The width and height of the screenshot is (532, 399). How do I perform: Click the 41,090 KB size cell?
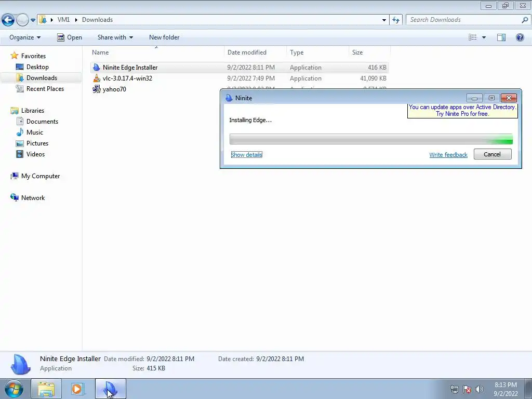pyautogui.click(x=373, y=78)
